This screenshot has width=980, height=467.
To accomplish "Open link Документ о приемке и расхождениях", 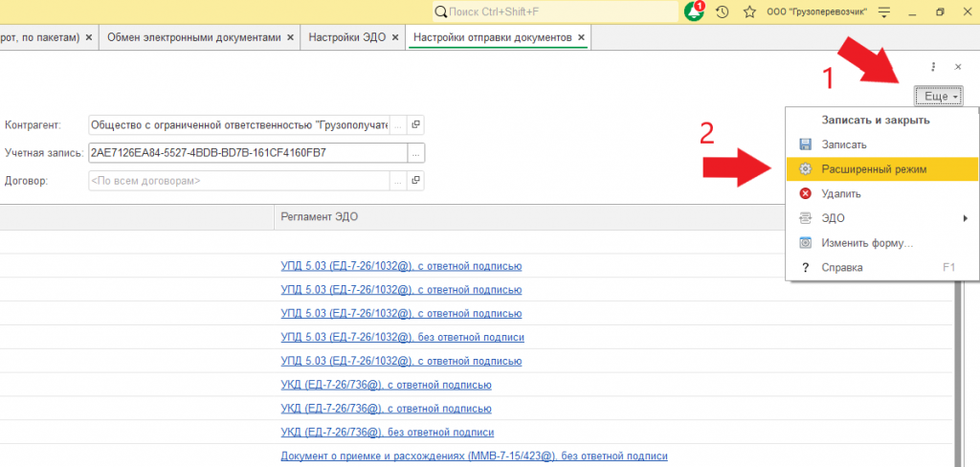I will pos(475,456).
